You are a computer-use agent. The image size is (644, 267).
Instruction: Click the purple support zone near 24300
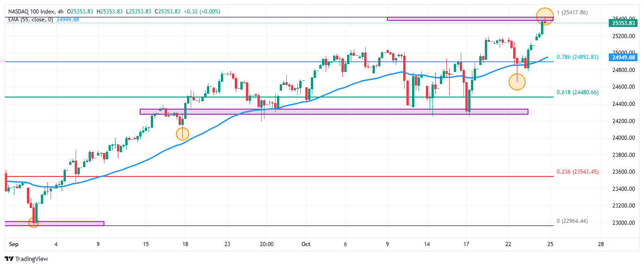[x=334, y=111]
